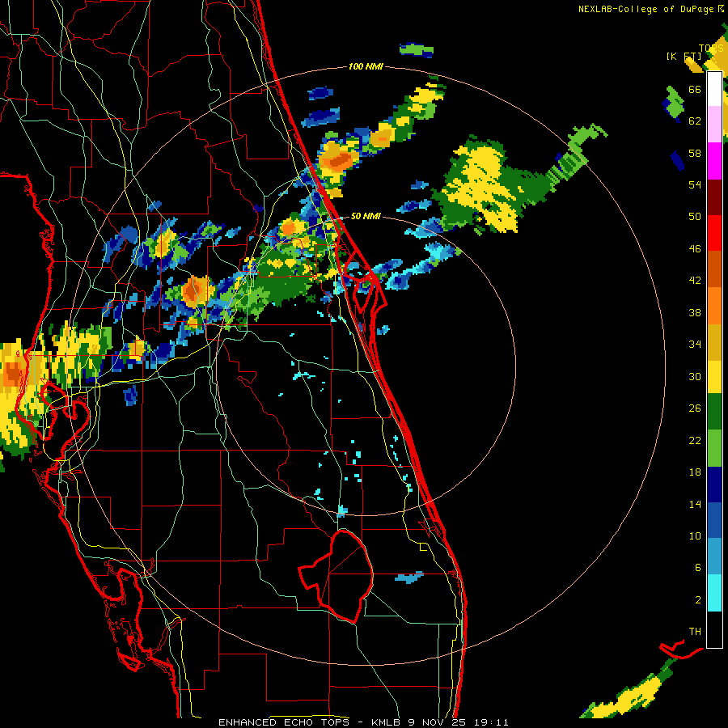Click the "9 NOV 25" date in caption
Viewport: 728px width, 728px height.
tap(437, 722)
